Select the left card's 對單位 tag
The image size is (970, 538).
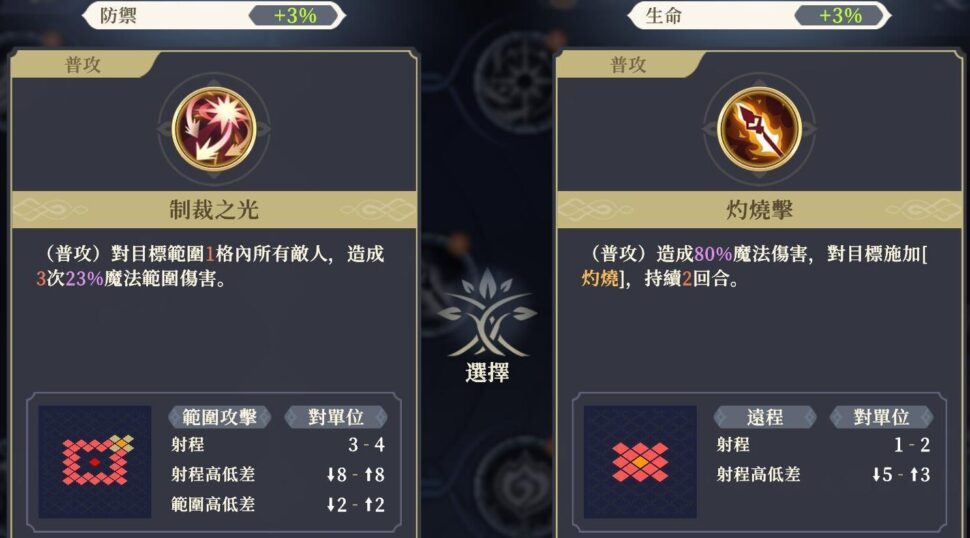pyautogui.click(x=336, y=417)
